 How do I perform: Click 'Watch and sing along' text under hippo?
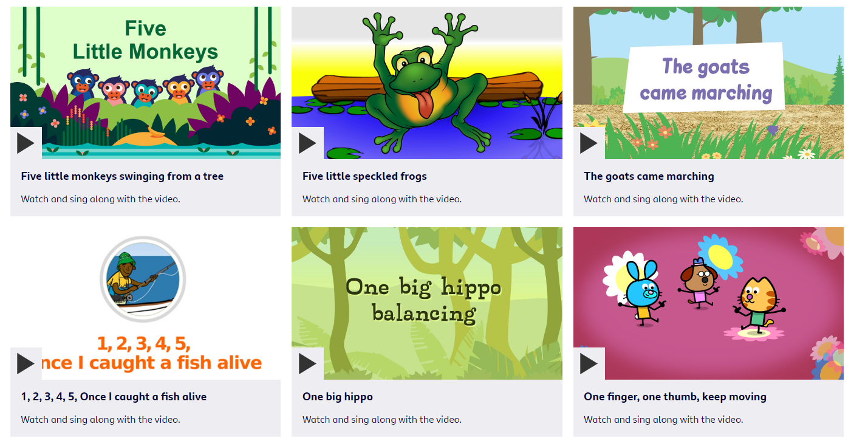(x=381, y=419)
